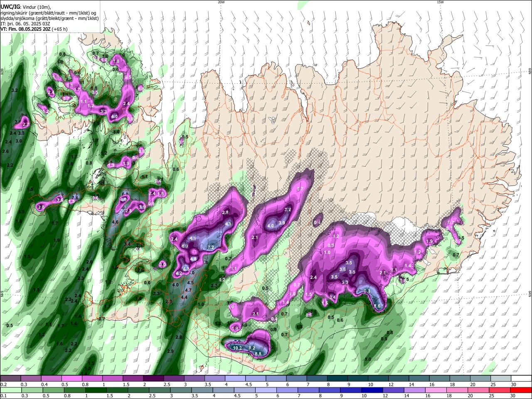This screenshot has height=399, width=532.
Task: Click the 'slydda/snjókoma' legend description line
Action: (49, 18)
